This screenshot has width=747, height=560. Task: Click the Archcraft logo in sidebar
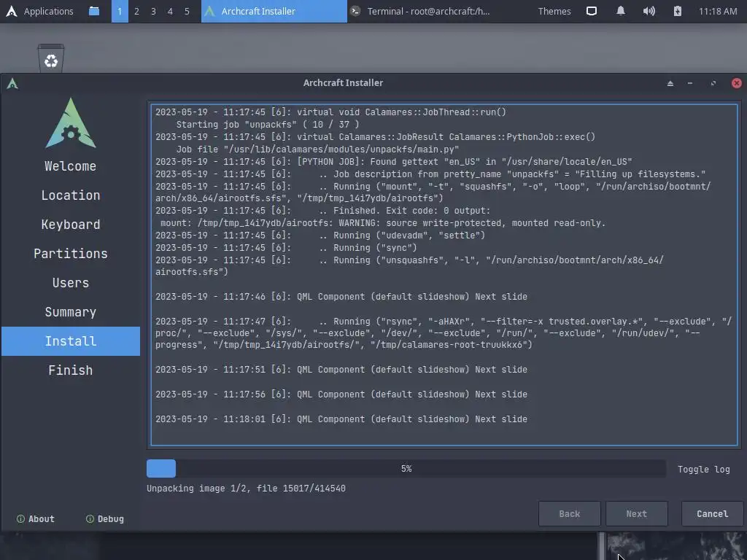tap(71, 122)
